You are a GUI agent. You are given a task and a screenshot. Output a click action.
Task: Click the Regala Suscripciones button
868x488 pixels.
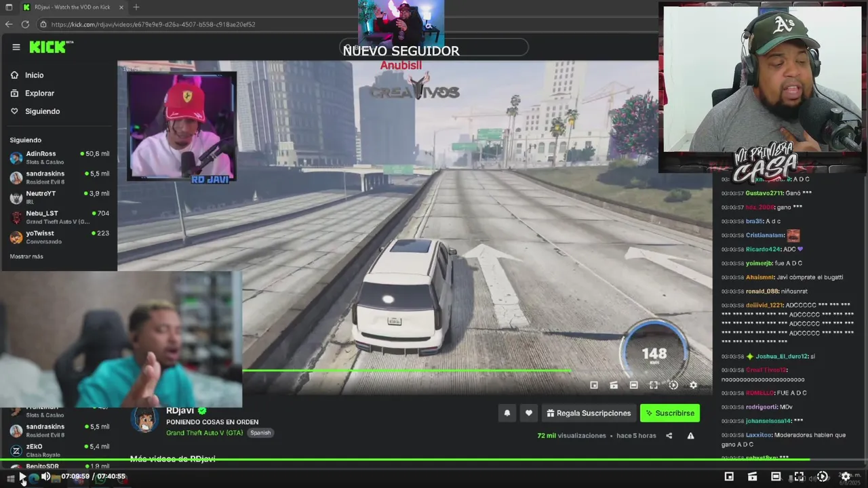click(589, 413)
